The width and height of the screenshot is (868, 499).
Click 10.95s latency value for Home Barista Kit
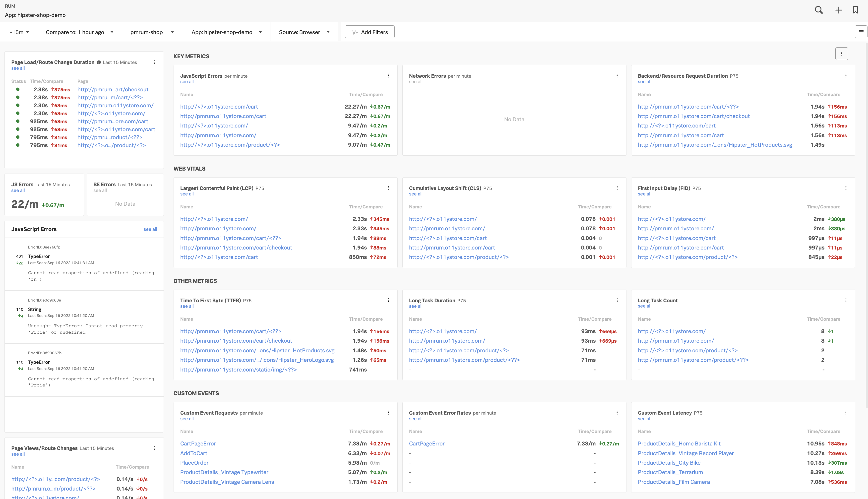coord(816,443)
